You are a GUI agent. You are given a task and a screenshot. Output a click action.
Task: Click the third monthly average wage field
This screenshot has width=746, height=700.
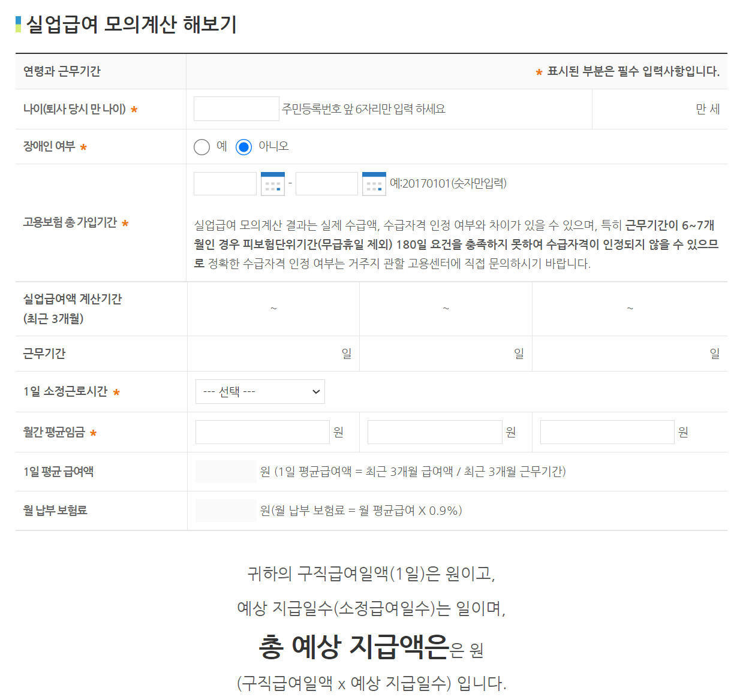point(607,432)
